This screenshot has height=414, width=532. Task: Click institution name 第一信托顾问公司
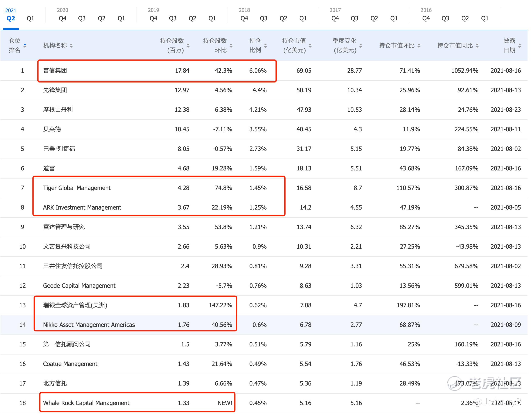coord(67,344)
